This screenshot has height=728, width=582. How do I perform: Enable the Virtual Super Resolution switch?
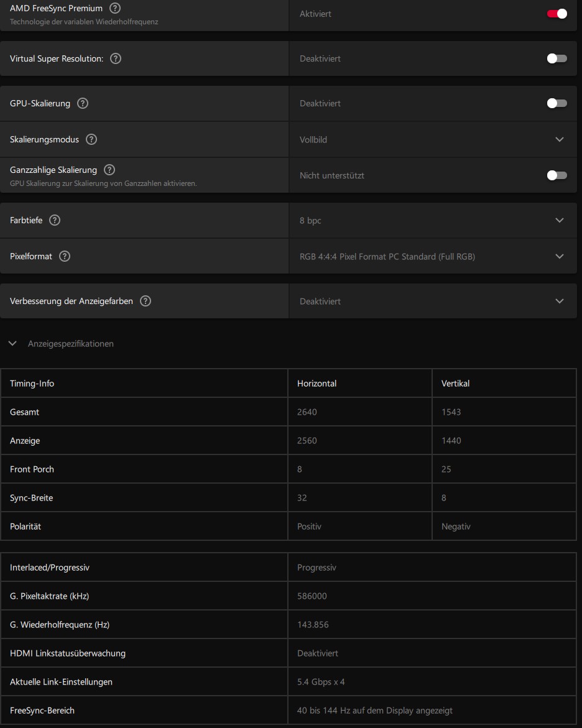(x=557, y=58)
